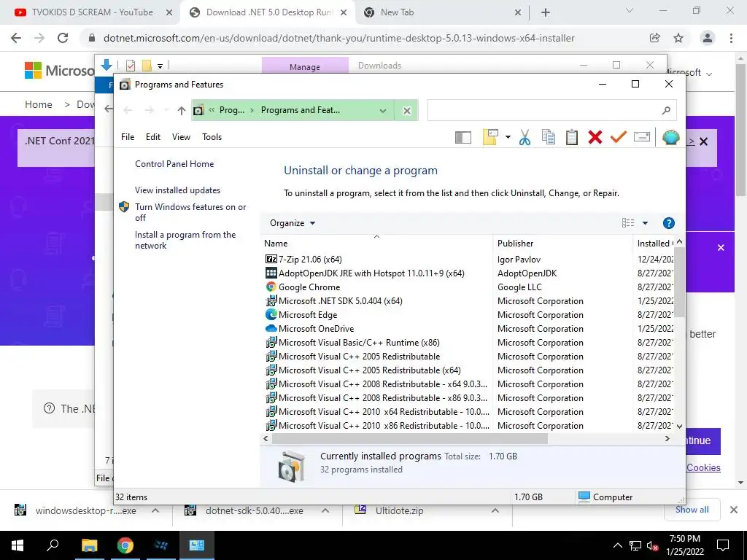Open the view options dropdown arrow
Screen dimensions: 747x560
645,223
